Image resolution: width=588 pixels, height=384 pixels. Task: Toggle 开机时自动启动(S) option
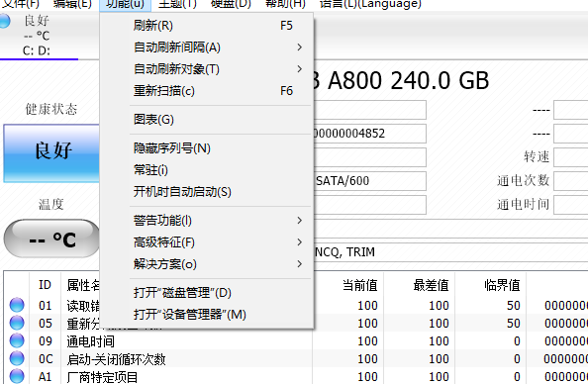coord(207,192)
